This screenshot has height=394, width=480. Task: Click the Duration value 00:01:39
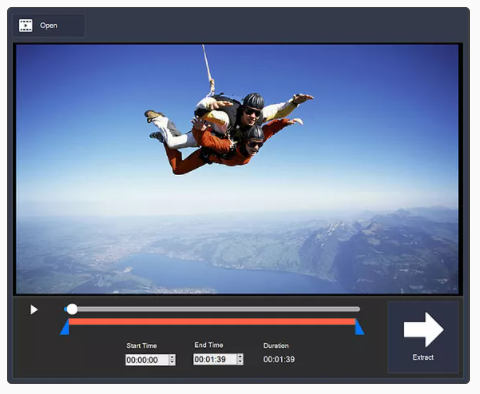pos(279,359)
